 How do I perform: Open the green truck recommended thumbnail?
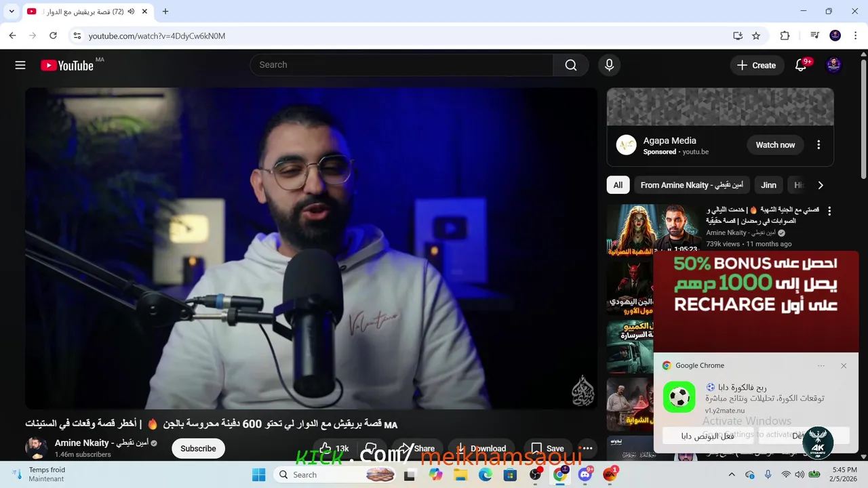click(630, 346)
